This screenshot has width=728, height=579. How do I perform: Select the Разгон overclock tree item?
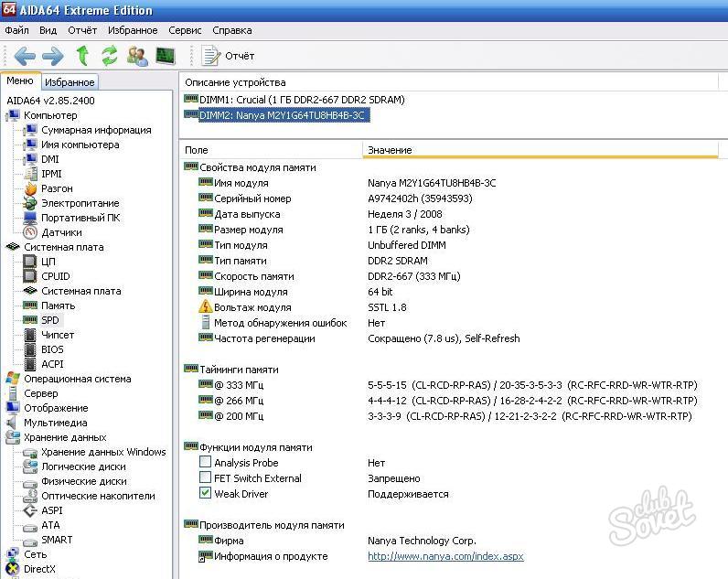(57, 188)
